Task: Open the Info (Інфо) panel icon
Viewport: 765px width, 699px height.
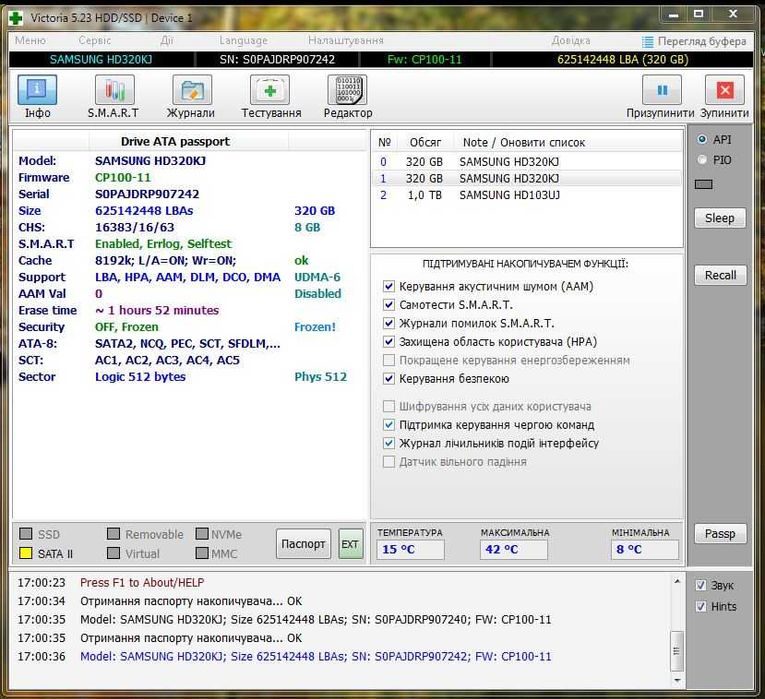Action: [x=37, y=91]
